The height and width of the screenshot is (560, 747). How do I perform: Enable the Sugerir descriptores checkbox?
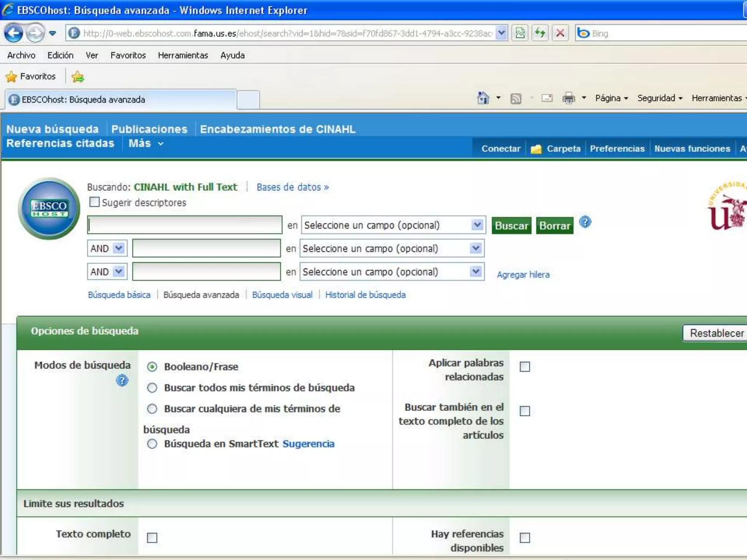94,202
